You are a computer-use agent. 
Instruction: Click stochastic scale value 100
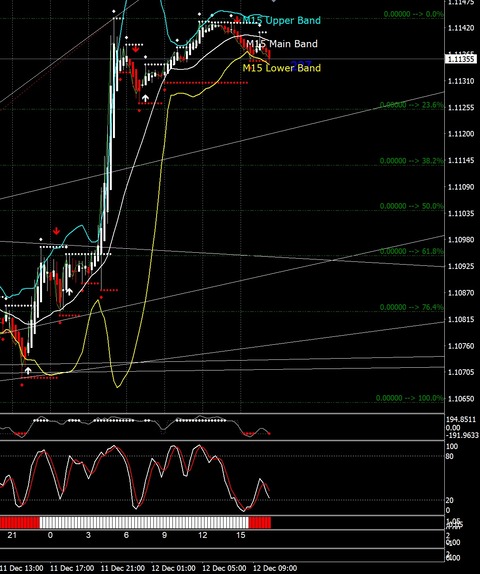[x=452, y=447]
